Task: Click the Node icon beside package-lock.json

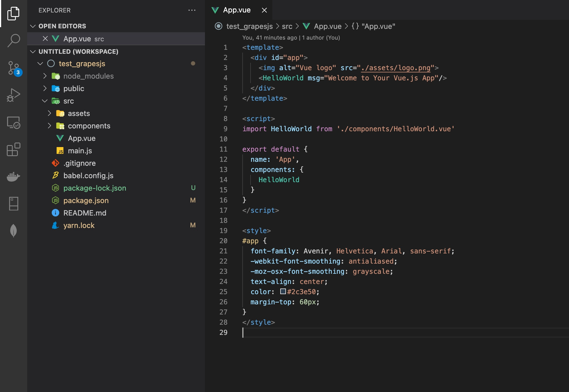Action: [x=55, y=188]
